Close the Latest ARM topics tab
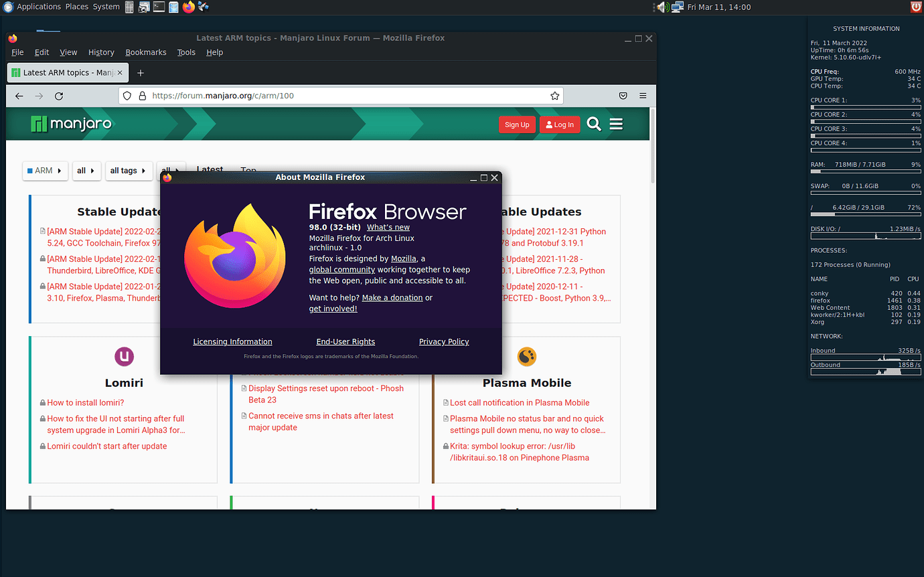Image resolution: width=924 pixels, height=577 pixels. (120, 72)
